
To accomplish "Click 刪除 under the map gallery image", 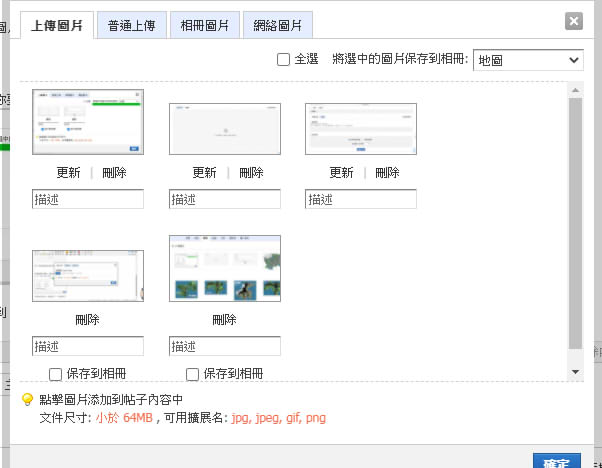I will (x=224, y=319).
